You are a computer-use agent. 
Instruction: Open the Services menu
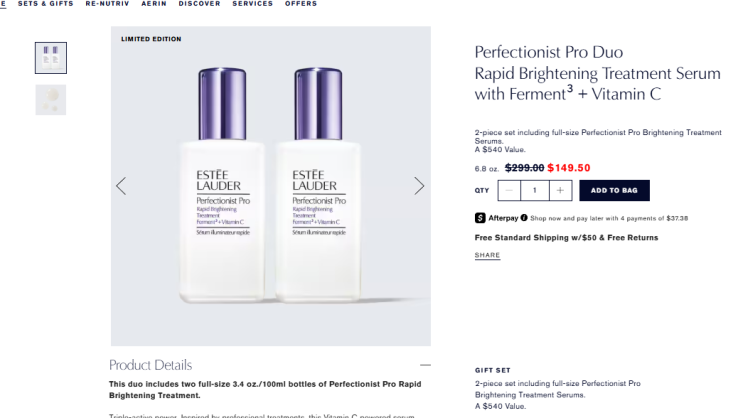click(252, 4)
